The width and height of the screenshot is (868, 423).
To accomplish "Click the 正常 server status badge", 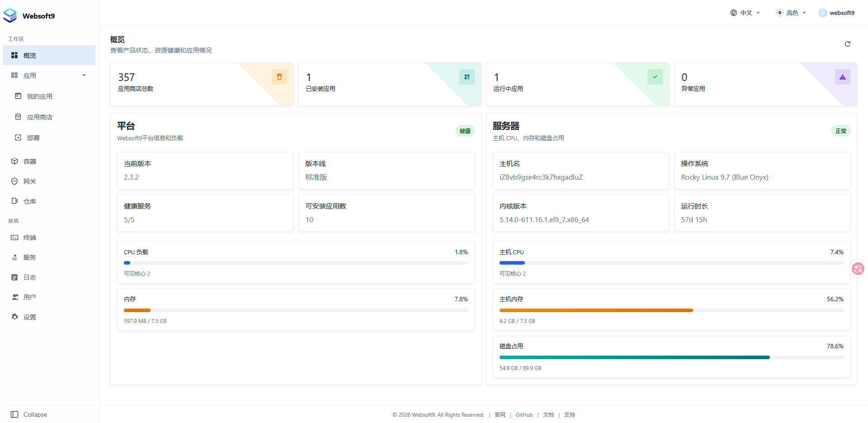I will click(841, 131).
